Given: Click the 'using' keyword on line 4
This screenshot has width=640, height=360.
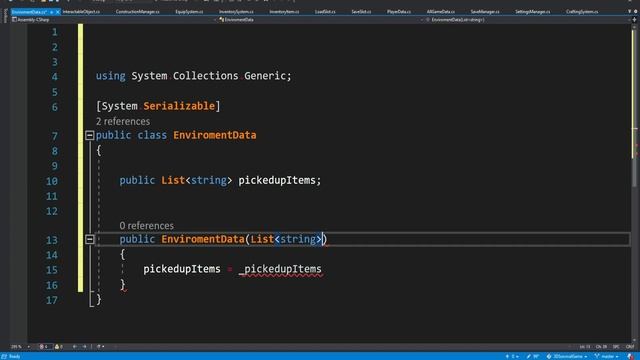Looking at the screenshot, I should point(111,76).
